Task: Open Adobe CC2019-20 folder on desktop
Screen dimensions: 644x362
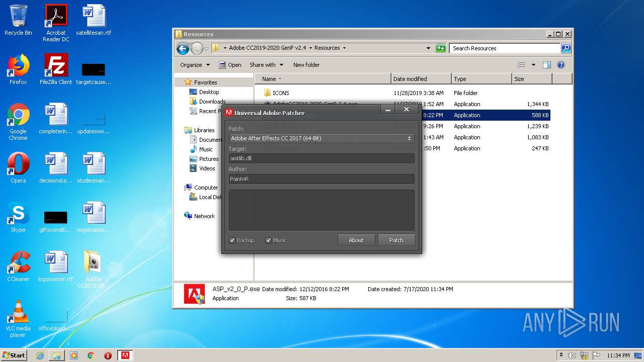Action: (94, 269)
